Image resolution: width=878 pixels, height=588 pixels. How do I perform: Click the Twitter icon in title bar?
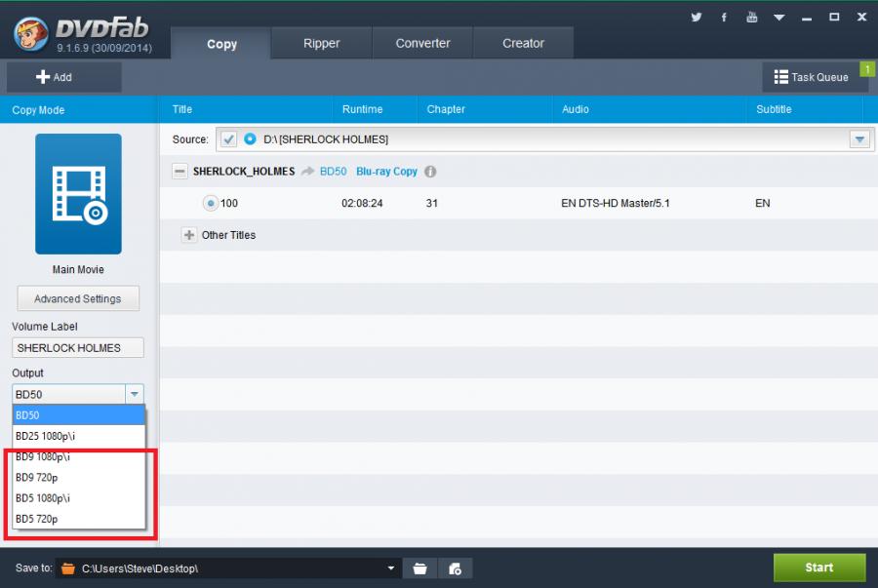(697, 18)
